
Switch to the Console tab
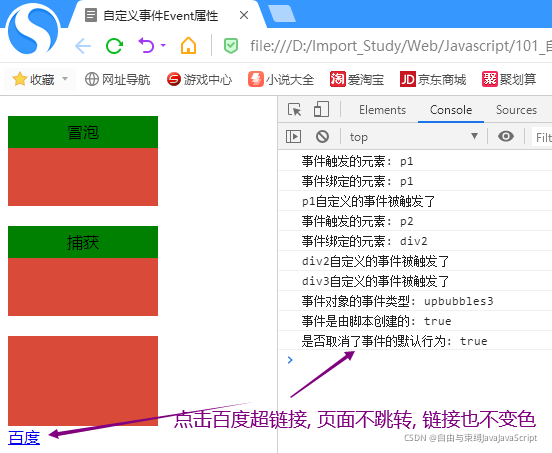coord(451,110)
